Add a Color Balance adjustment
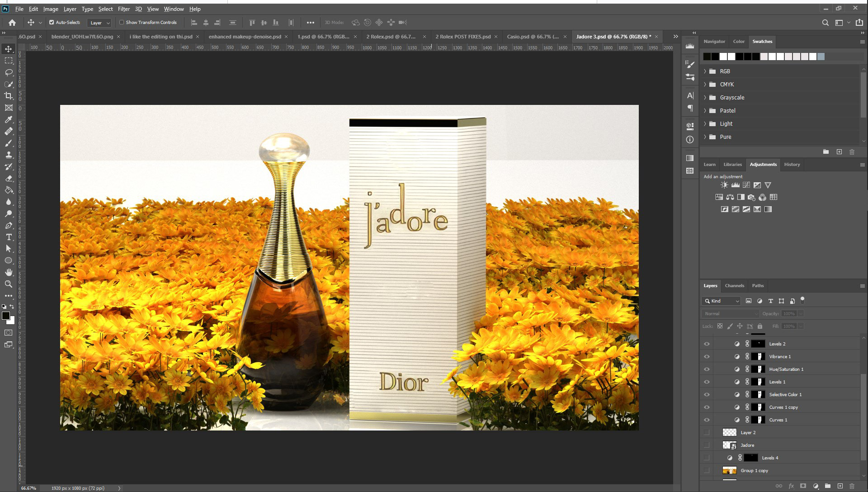The width and height of the screenshot is (868, 492). click(730, 197)
